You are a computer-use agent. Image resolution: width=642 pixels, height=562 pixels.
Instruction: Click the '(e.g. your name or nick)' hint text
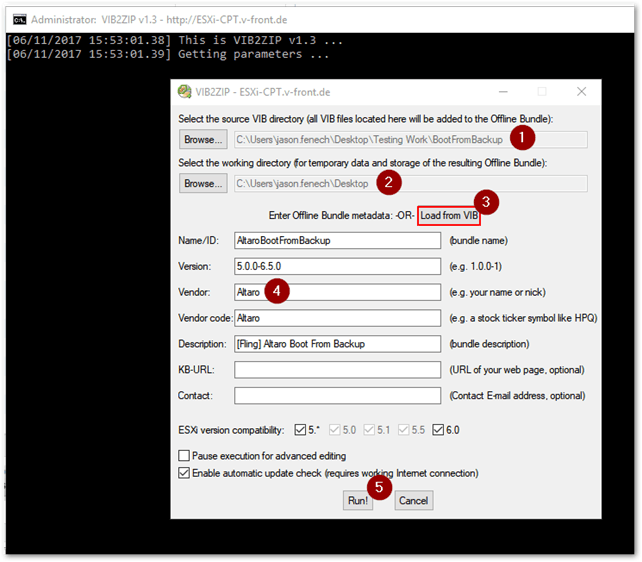click(x=497, y=292)
